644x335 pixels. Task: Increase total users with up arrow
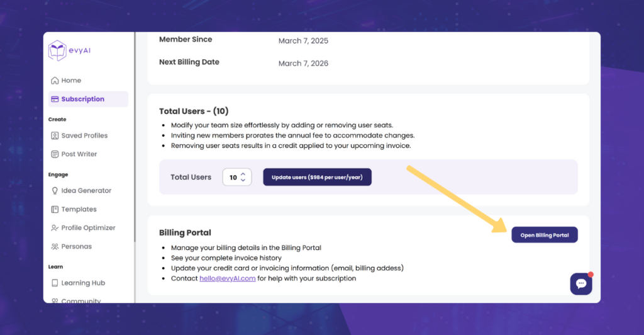coord(243,174)
